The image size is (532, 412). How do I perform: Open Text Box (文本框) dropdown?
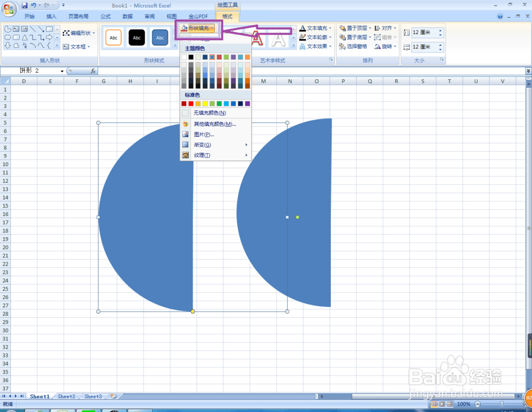click(x=77, y=46)
